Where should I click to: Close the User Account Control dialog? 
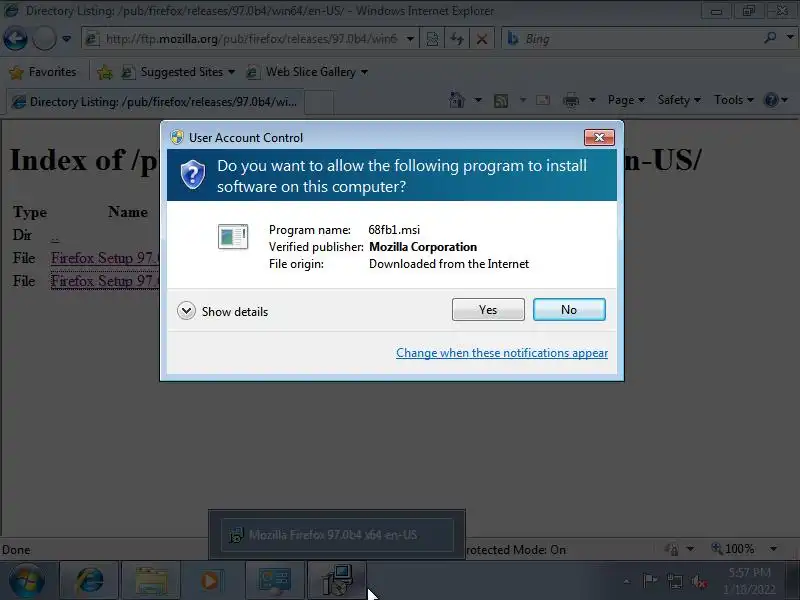[599, 137]
